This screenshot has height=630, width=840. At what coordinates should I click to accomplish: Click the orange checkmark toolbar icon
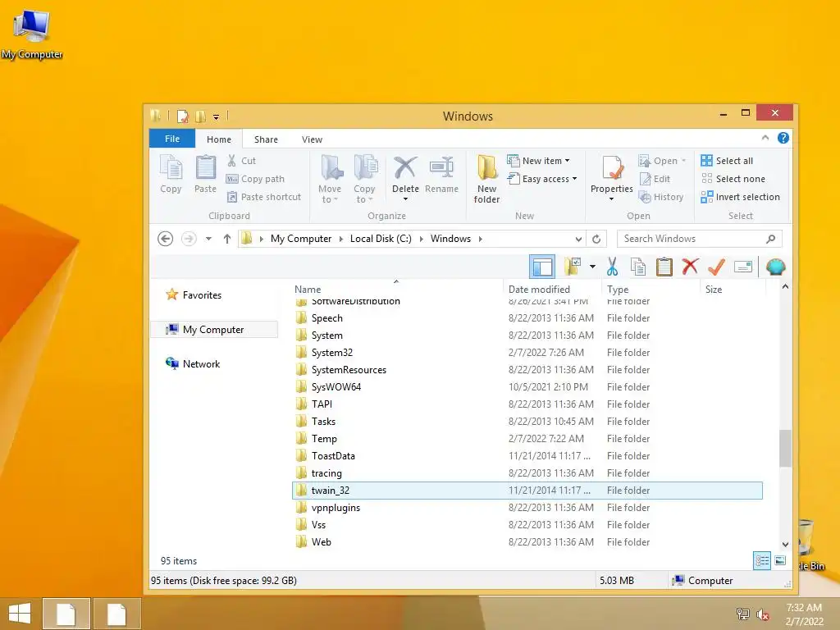click(x=716, y=267)
